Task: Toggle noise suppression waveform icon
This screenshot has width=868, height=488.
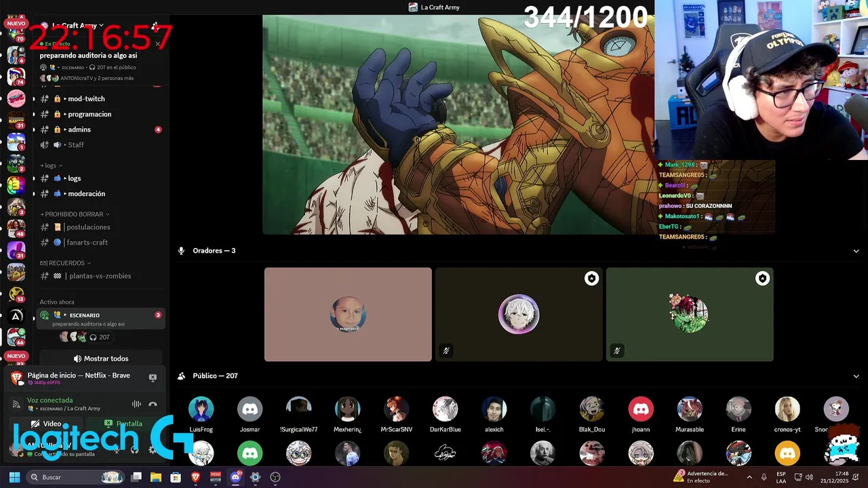Action: [x=136, y=404]
